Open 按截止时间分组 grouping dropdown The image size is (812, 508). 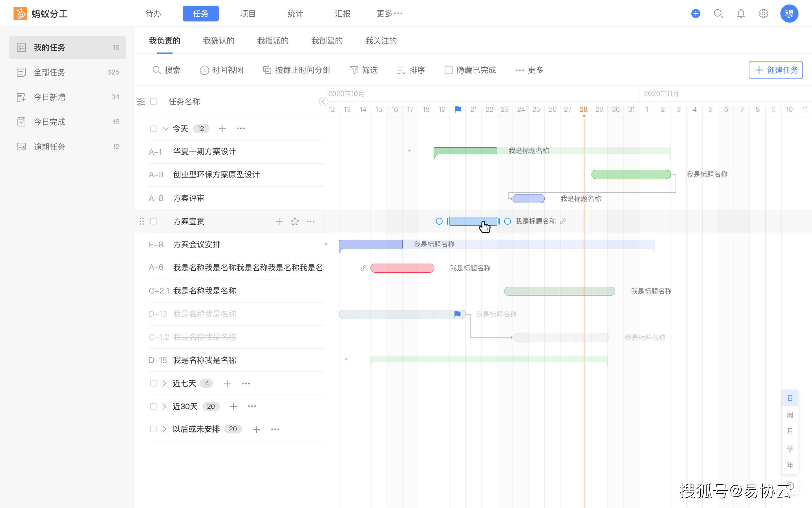point(297,70)
